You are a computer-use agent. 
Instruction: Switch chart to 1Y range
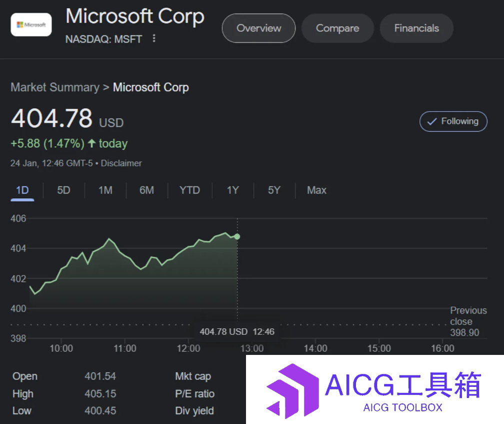(x=233, y=190)
